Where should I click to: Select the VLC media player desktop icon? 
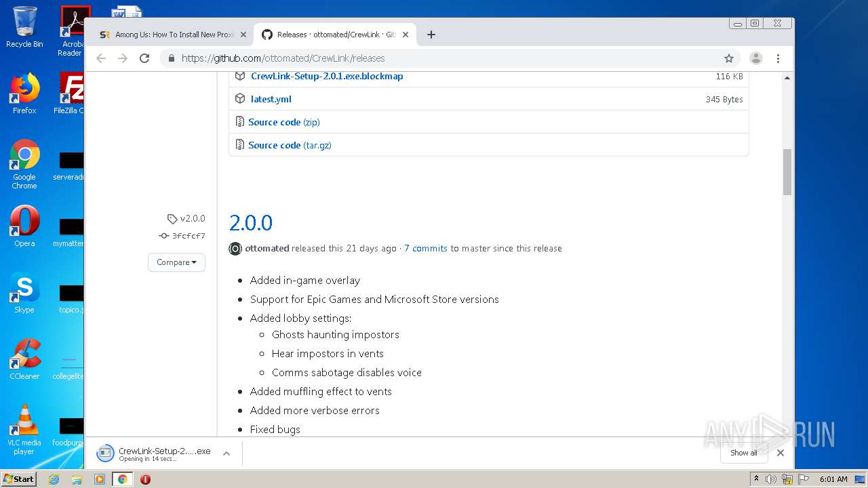(24, 430)
